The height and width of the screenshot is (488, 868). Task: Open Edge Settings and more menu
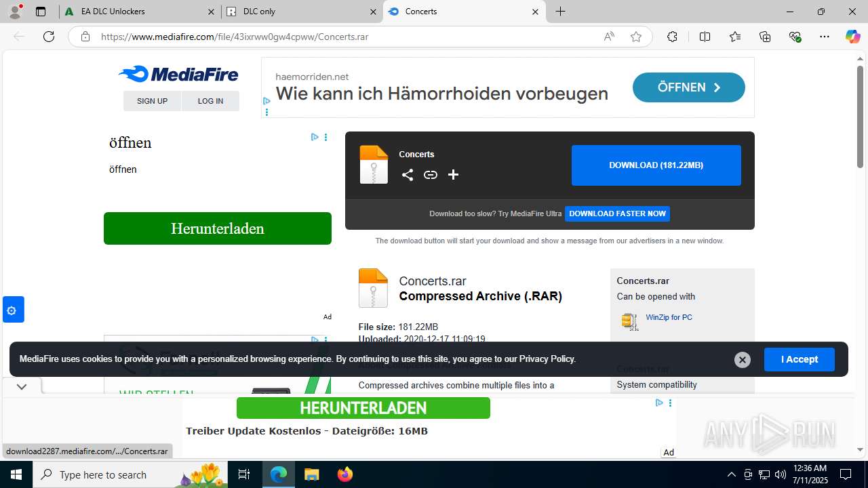825,37
